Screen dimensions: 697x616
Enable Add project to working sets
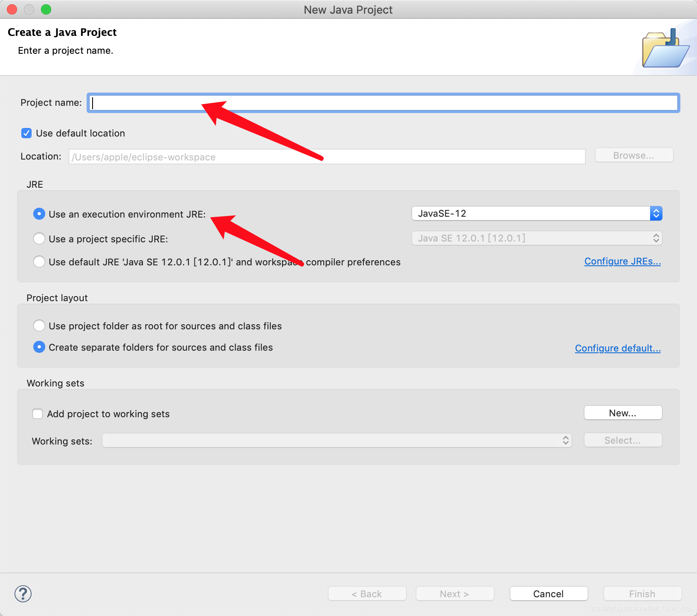(38, 414)
